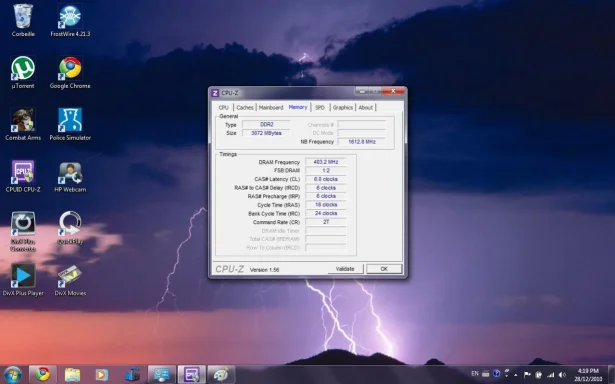Click the FSB:DRAM 1:2 value
This screenshot has height=384, width=615.
coord(326,171)
